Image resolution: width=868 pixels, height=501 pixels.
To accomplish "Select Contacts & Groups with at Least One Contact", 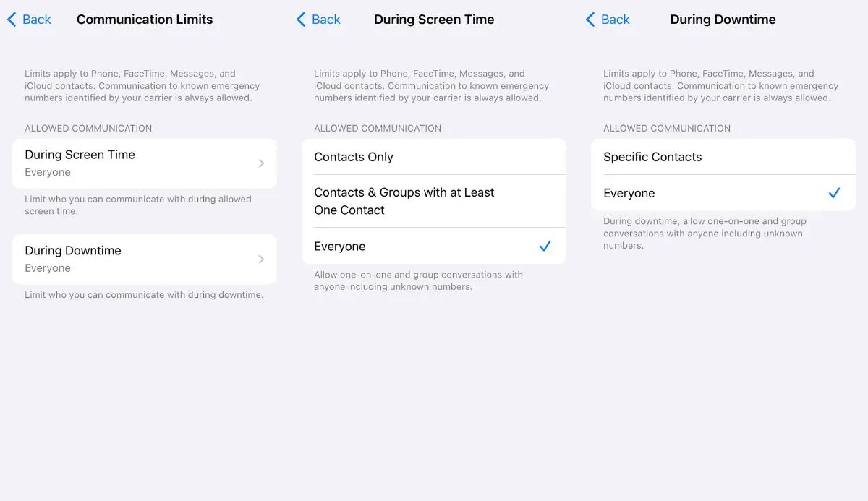I will pyautogui.click(x=404, y=201).
